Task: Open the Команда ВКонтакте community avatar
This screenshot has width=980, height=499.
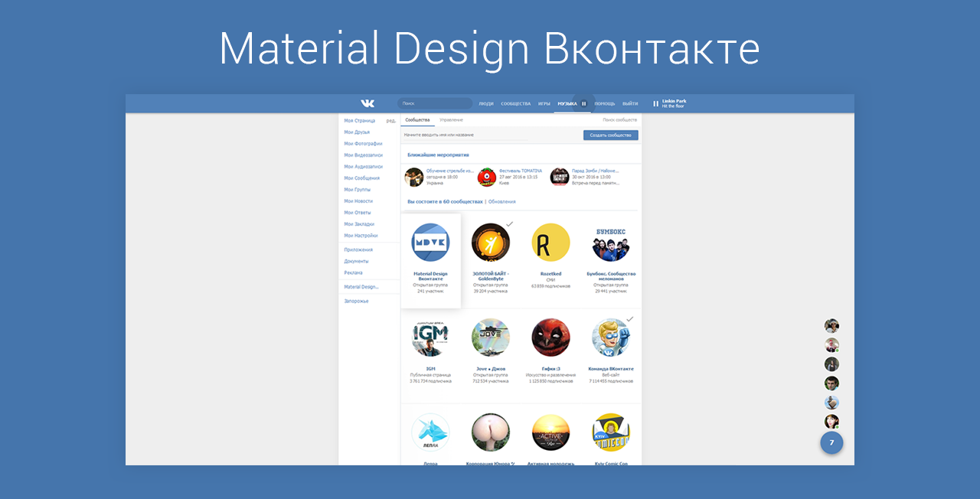Action: tap(611, 337)
